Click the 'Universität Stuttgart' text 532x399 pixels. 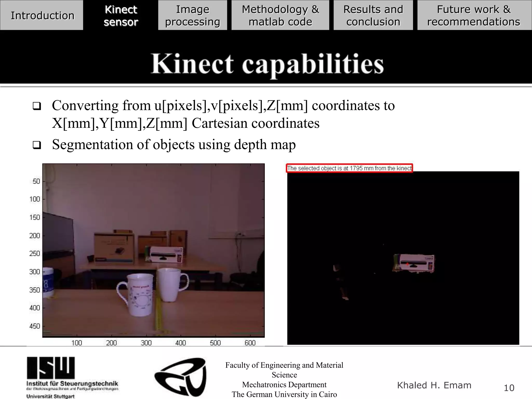(x=50, y=396)
